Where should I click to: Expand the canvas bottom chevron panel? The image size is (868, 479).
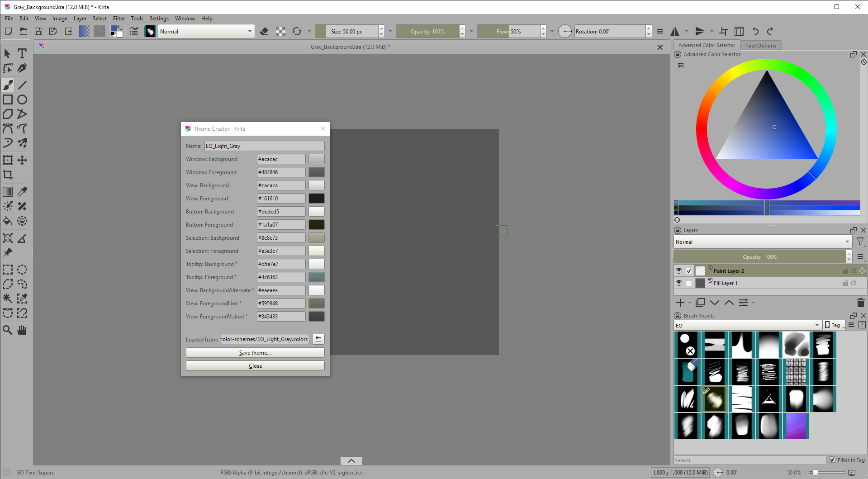point(351,461)
